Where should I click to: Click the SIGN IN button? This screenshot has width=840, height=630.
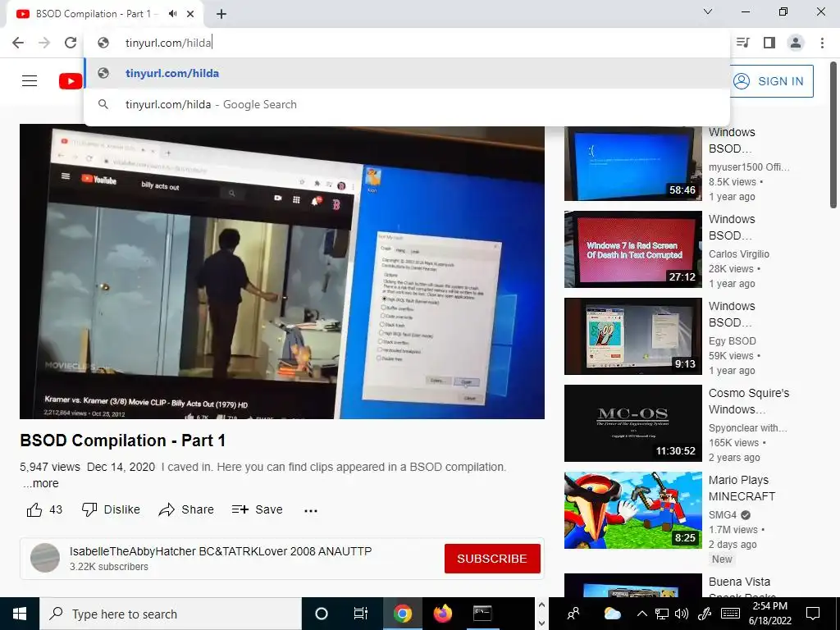point(771,81)
